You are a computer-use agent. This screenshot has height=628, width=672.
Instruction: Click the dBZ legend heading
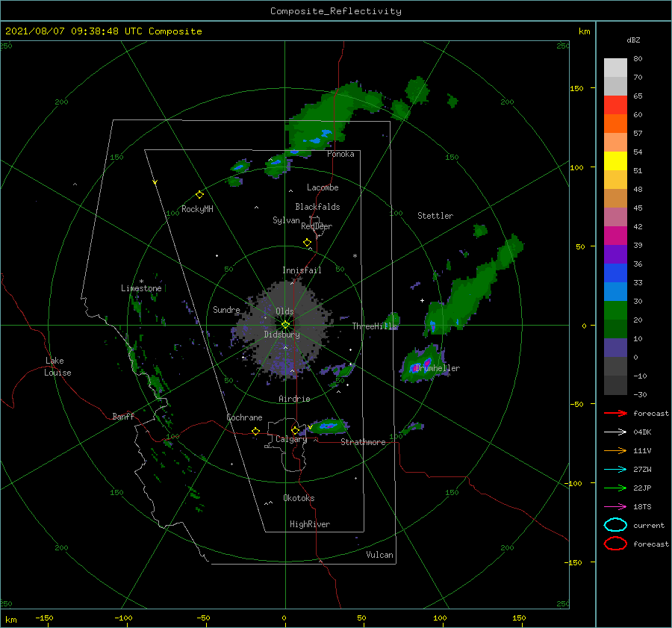coord(633,40)
